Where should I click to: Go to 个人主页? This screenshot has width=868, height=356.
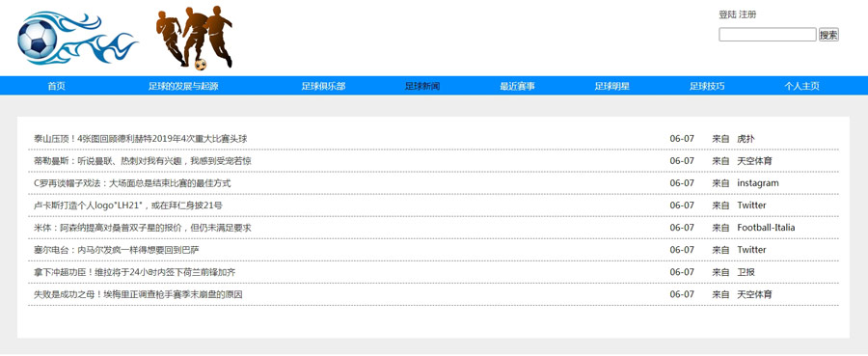click(802, 87)
